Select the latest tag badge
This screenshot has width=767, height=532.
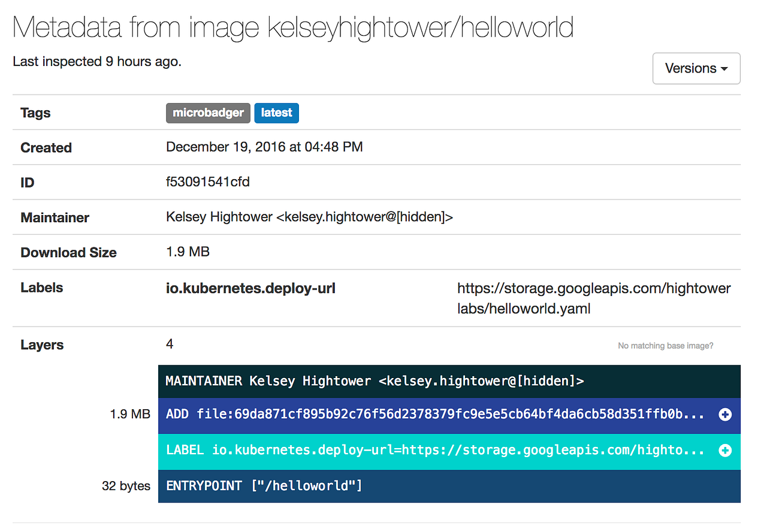[x=276, y=113]
